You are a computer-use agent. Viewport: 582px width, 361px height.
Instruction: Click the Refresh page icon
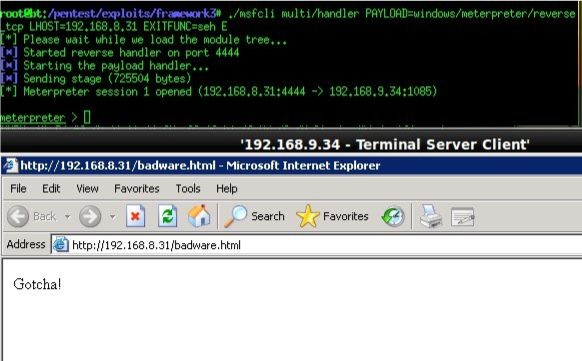point(167,216)
